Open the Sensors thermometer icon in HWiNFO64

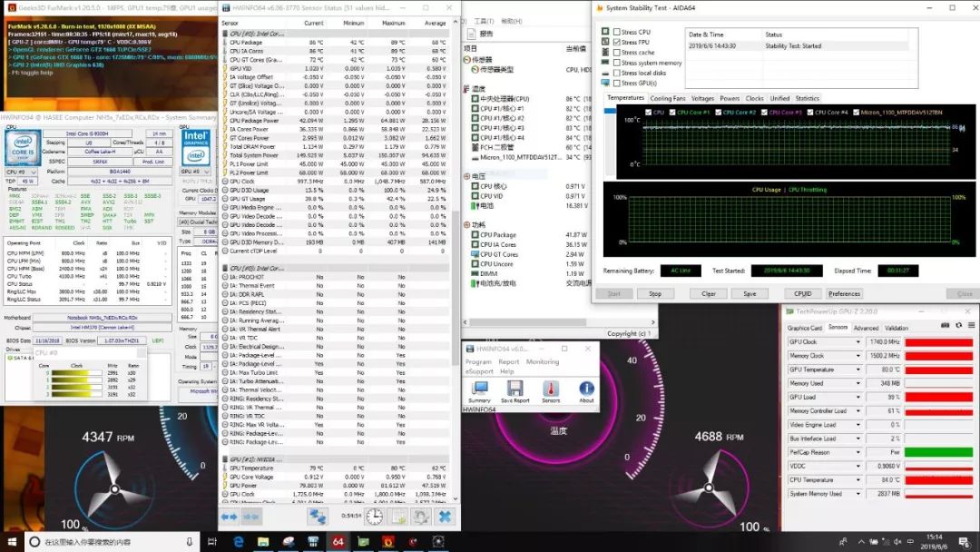(551, 389)
